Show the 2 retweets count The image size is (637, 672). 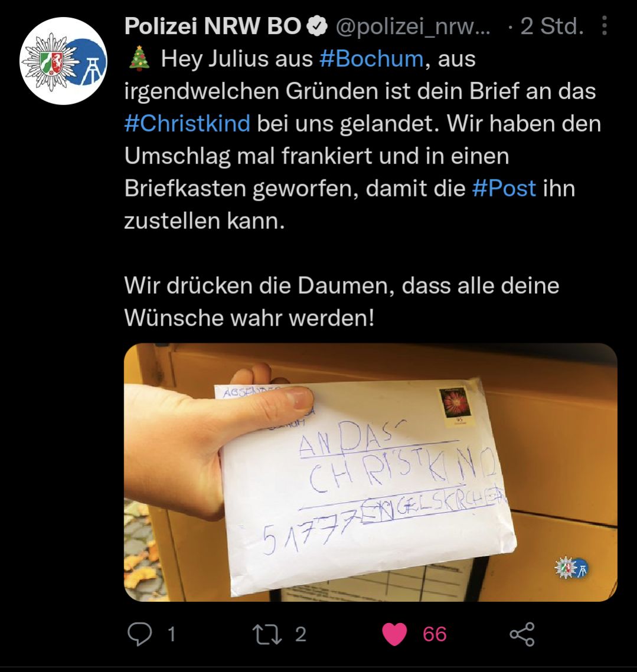tap(300, 634)
